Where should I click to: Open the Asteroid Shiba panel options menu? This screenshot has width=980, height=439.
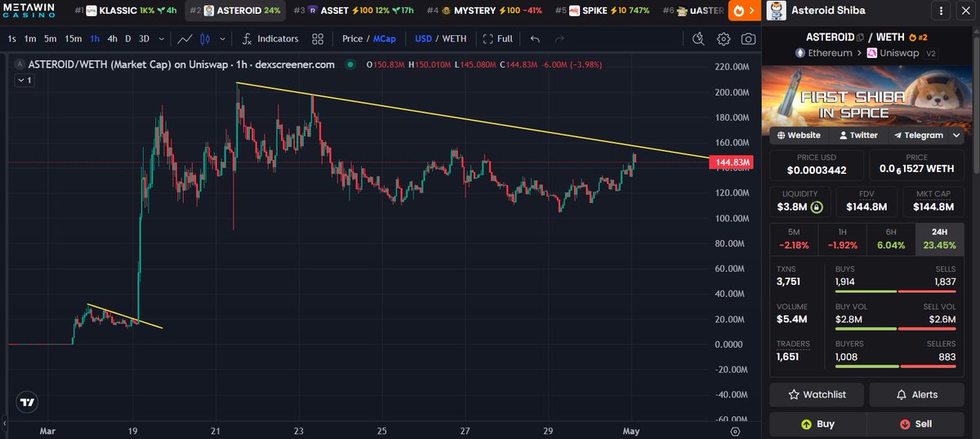pyautogui.click(x=942, y=11)
